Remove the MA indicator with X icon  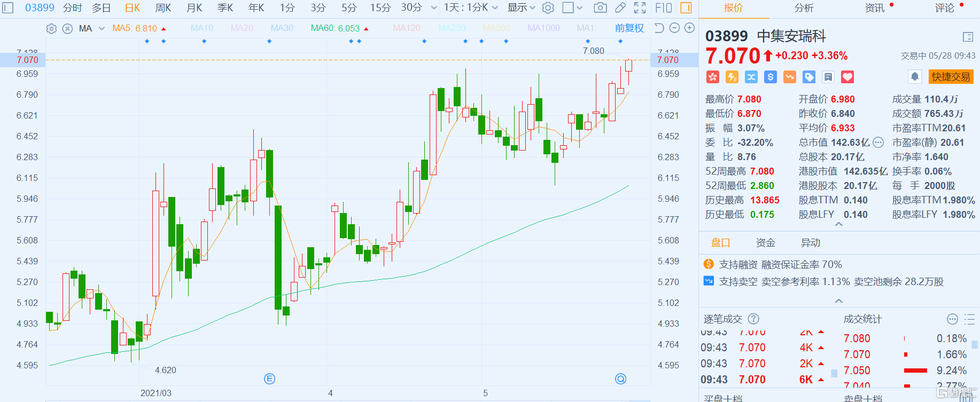pyautogui.click(x=67, y=29)
